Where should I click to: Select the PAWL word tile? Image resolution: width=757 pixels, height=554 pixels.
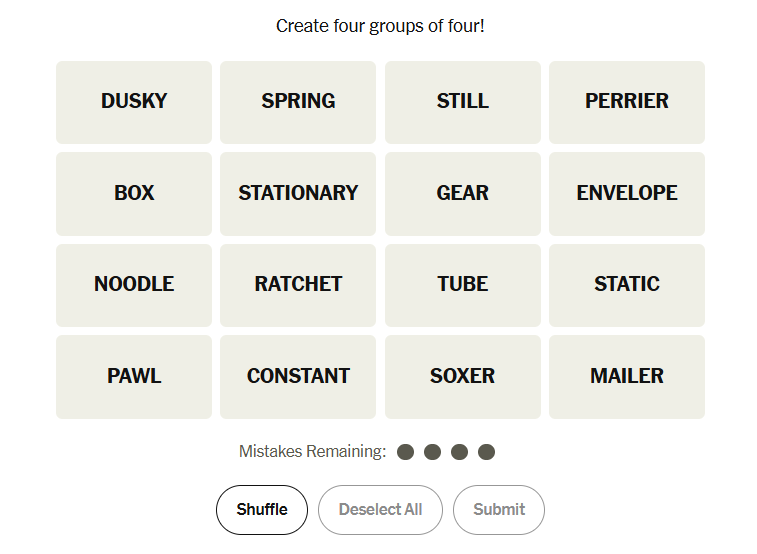click(x=134, y=377)
